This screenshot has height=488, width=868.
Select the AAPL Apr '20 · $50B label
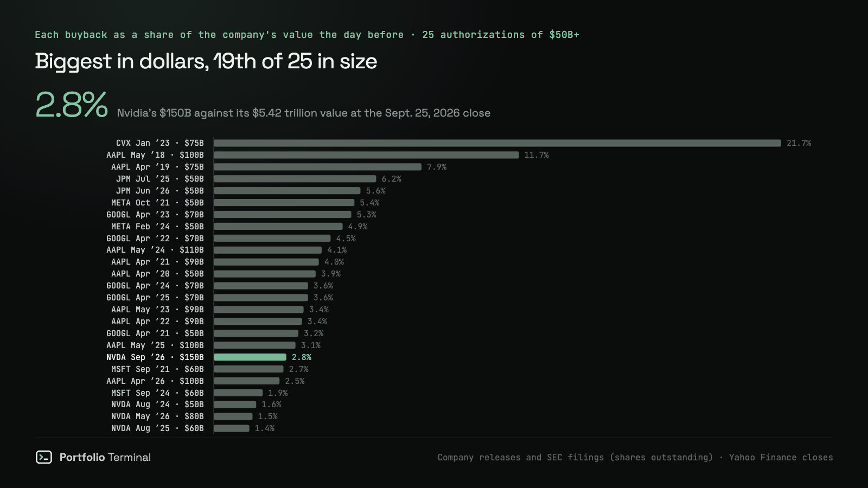157,274
